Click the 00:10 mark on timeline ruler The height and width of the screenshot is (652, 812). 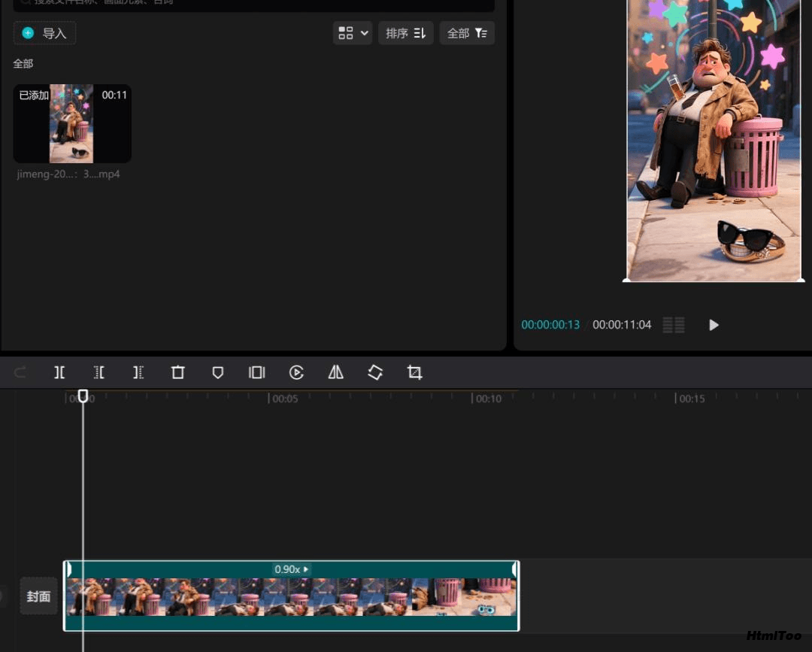click(488, 399)
